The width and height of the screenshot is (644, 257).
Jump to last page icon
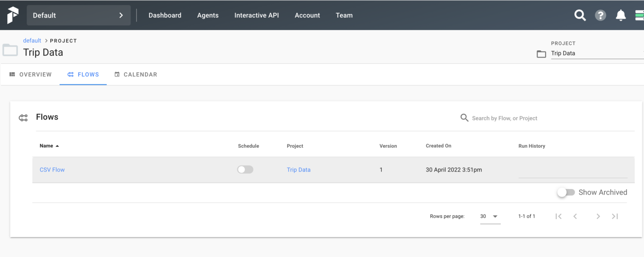(x=615, y=216)
